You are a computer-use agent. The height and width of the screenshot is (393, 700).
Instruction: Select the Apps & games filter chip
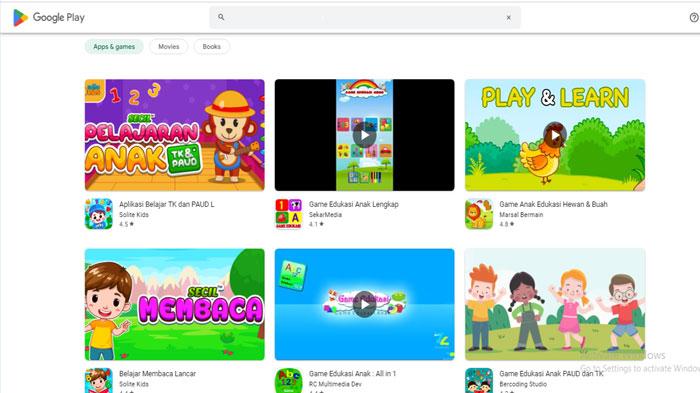point(114,46)
